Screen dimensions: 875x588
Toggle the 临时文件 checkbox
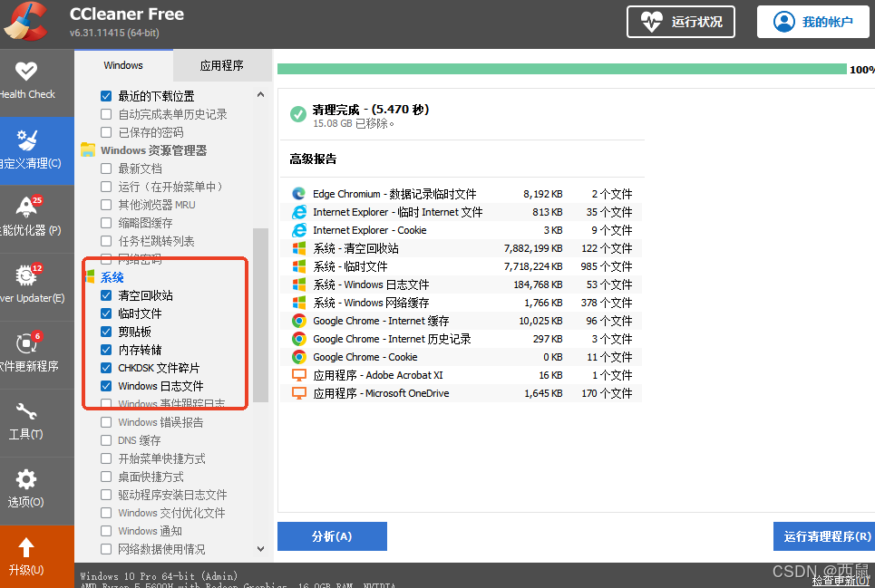(106, 313)
